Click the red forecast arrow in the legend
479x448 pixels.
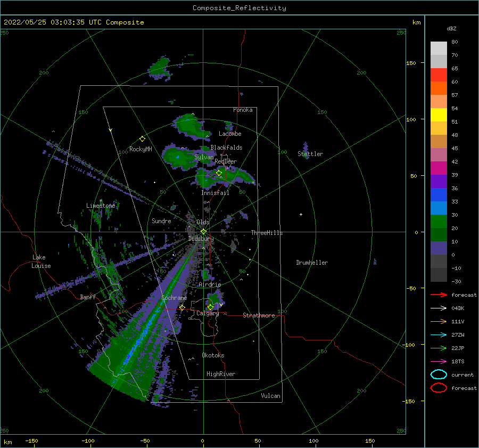439,295
